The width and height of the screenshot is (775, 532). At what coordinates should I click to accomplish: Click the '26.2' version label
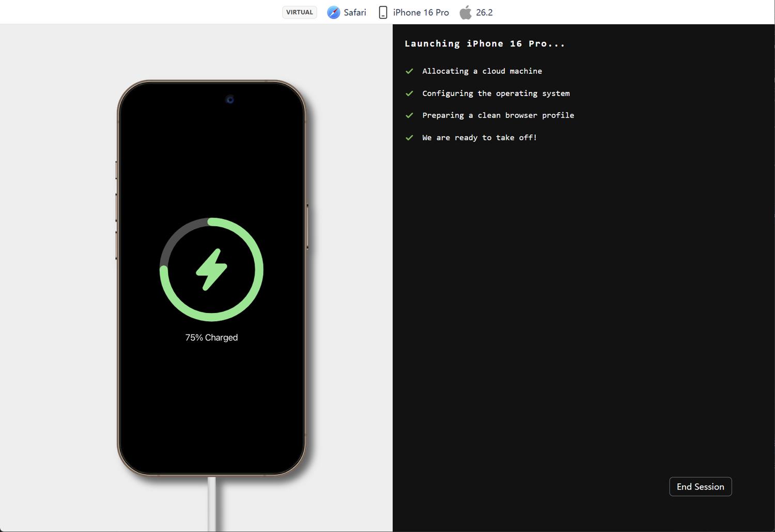coord(484,12)
